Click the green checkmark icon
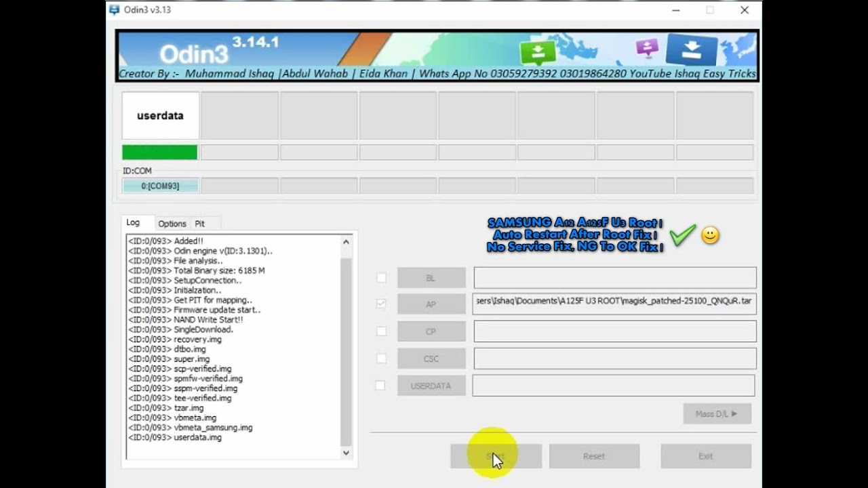 pyautogui.click(x=682, y=235)
